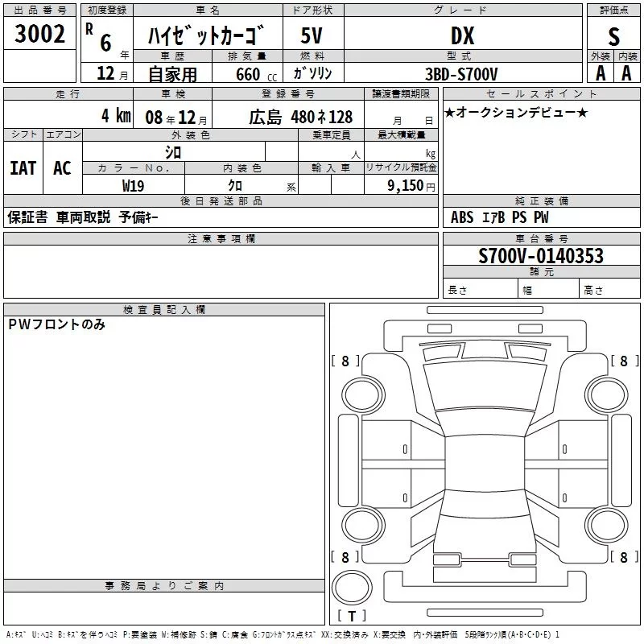Click the vehicle history 自家用
The width and height of the screenshot is (644, 644).
(x=172, y=74)
